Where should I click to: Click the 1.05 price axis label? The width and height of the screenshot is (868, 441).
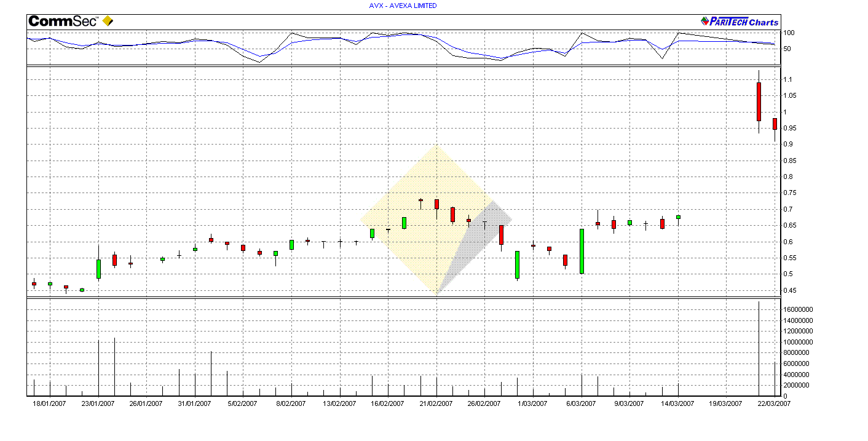[789, 96]
